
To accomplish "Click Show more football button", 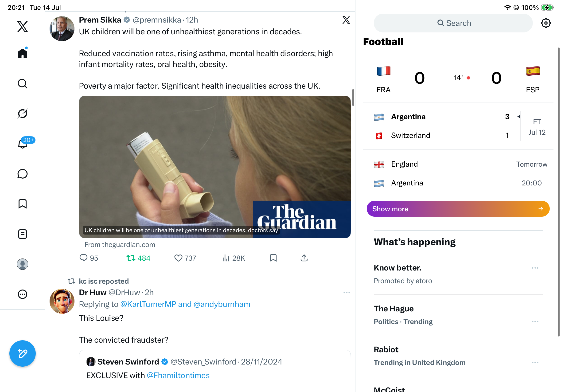I will coord(458,208).
